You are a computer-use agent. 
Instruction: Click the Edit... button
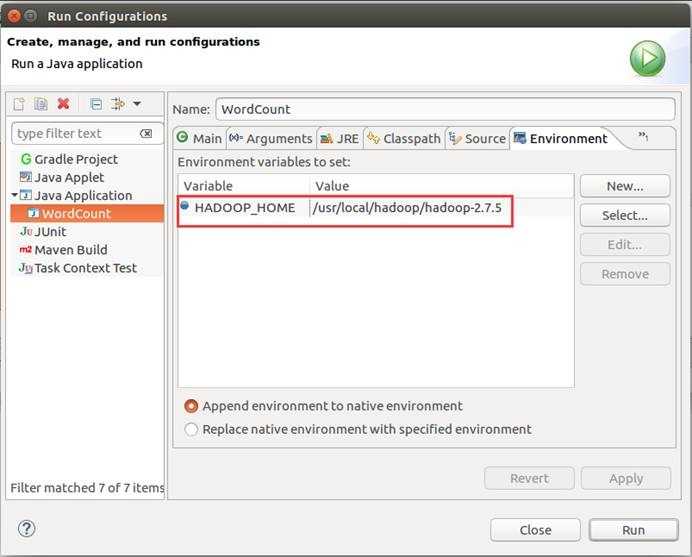point(625,245)
